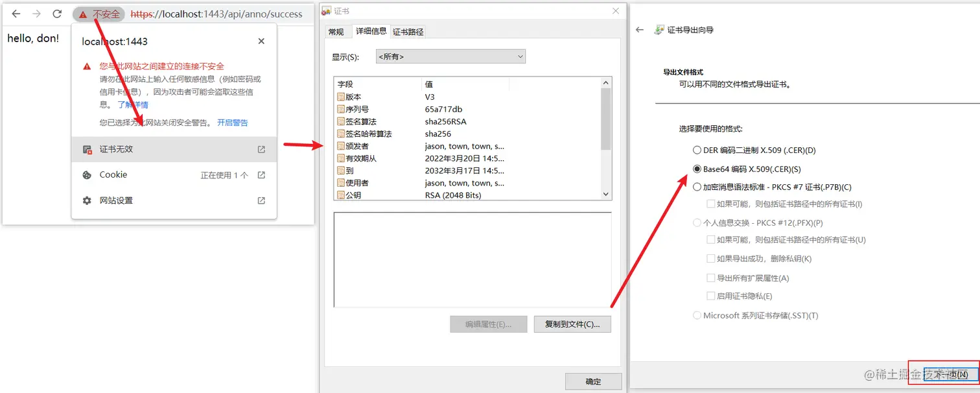
Task: Select Base64 编码 X.509(.CER) format
Action: (x=747, y=169)
